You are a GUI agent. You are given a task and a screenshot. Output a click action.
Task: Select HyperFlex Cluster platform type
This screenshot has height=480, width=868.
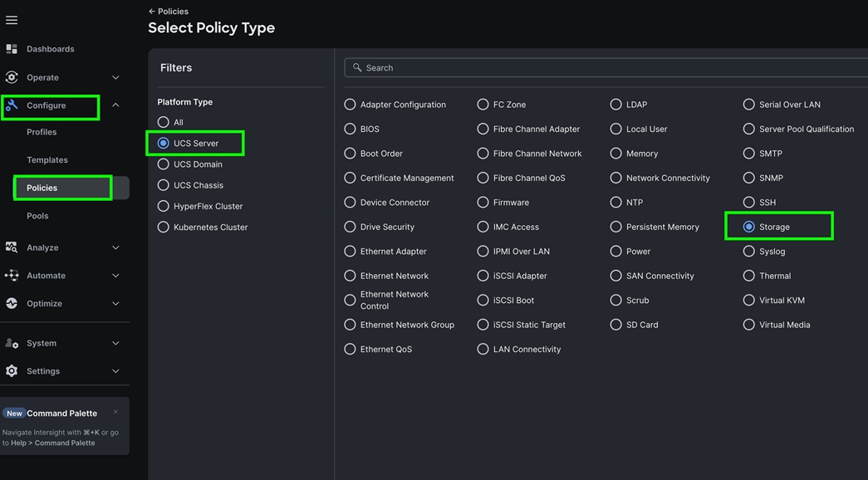tap(164, 206)
